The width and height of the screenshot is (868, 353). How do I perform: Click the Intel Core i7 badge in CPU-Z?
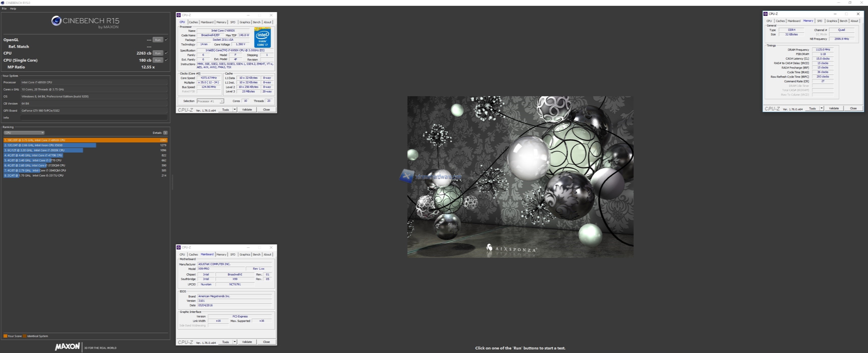[262, 37]
